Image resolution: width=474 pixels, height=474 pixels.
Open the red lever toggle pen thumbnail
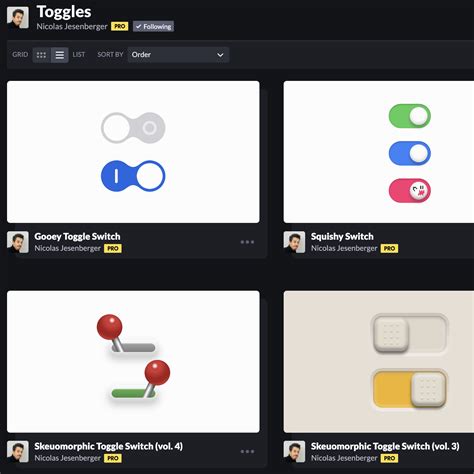click(133, 362)
